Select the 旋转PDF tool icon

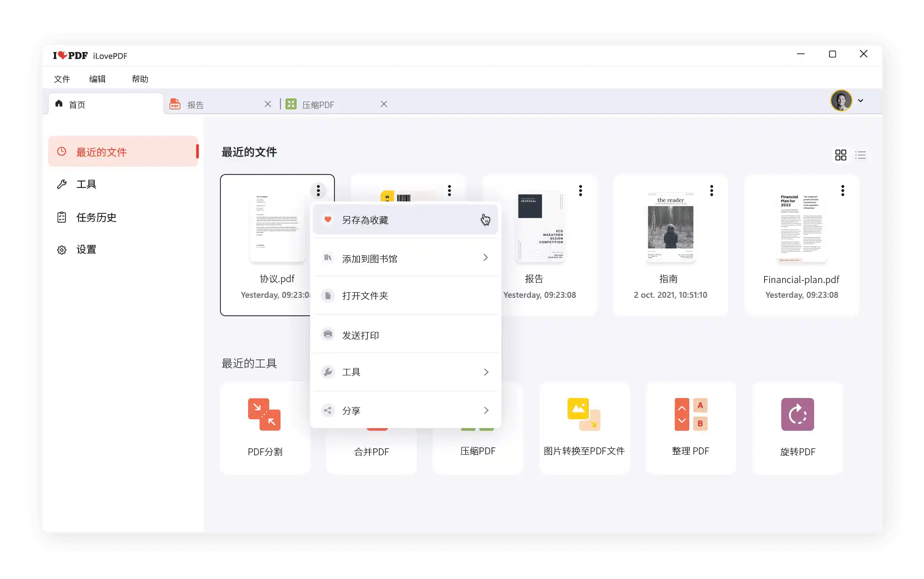[797, 415]
